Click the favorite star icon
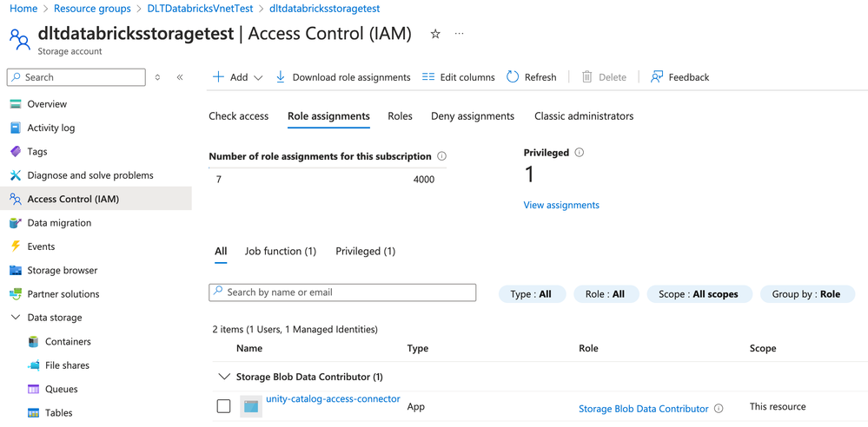Viewport: 868px width, 427px height. [x=435, y=35]
